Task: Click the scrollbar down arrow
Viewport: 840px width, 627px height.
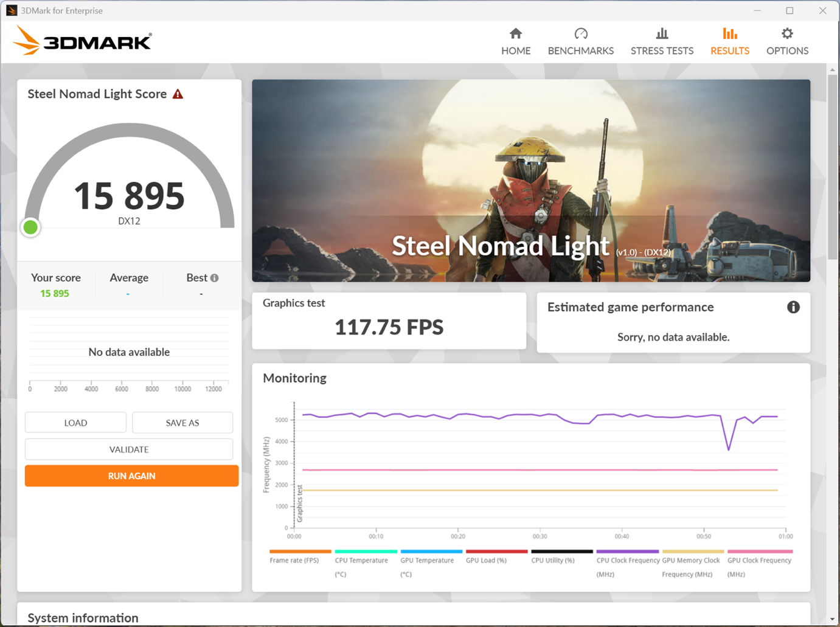Action: pos(832,620)
